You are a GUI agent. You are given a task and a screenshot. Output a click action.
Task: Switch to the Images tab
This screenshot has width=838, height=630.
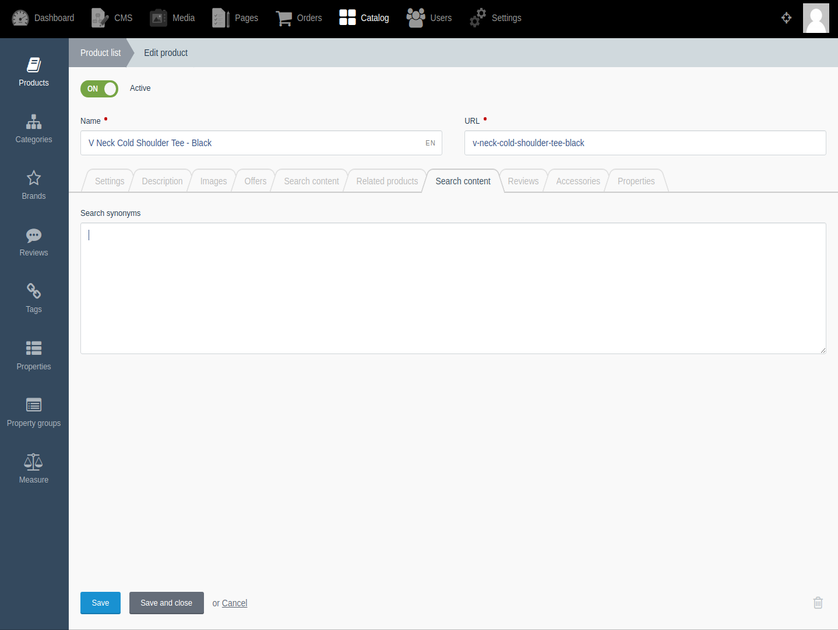click(x=213, y=181)
